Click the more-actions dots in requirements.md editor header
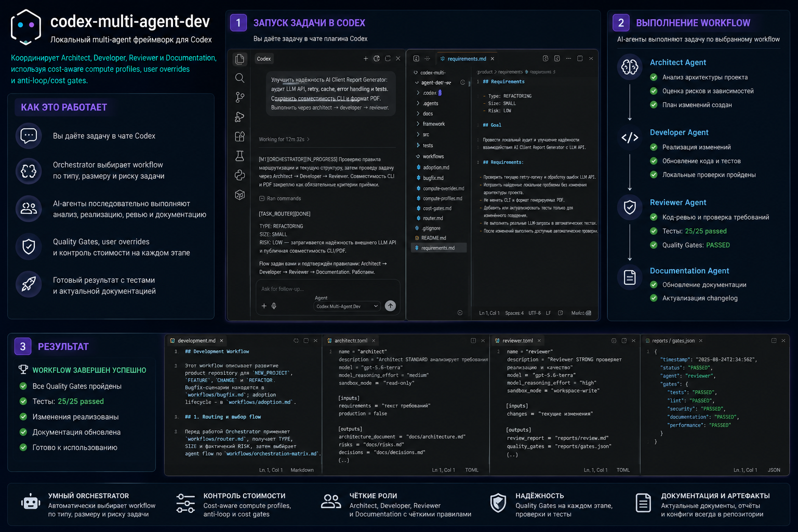The image size is (798, 532). 568,59
